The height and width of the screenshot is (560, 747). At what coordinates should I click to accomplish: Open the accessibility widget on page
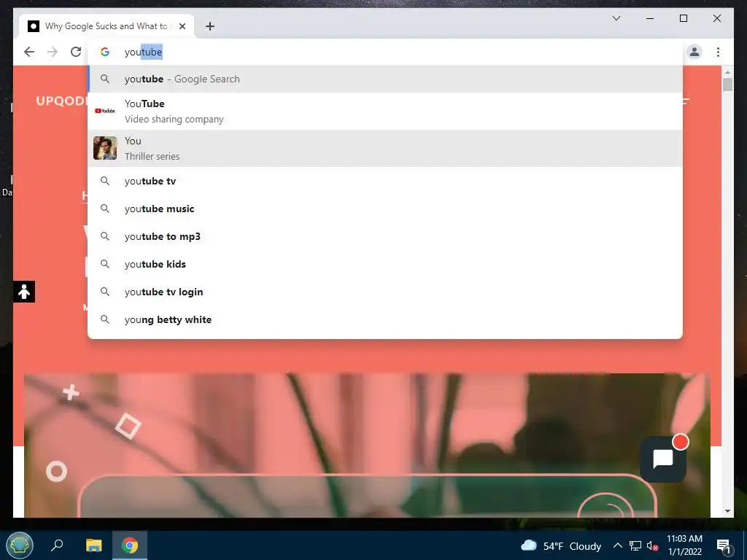[24, 292]
